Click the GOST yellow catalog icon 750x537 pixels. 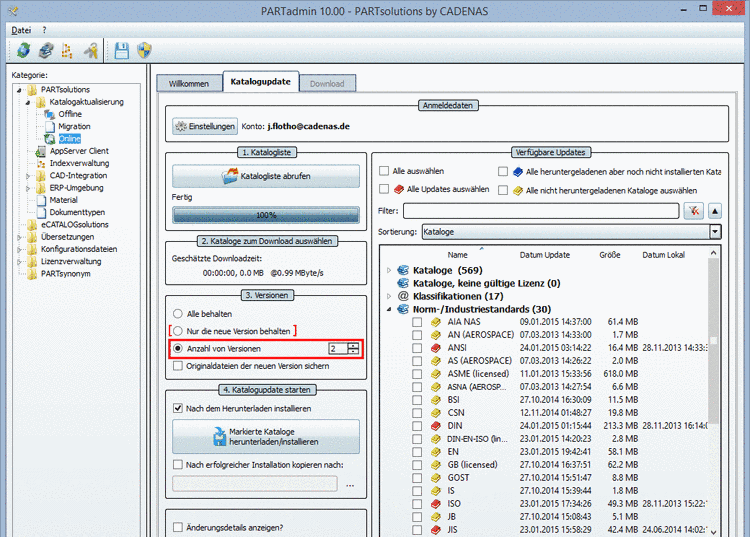pos(435,478)
